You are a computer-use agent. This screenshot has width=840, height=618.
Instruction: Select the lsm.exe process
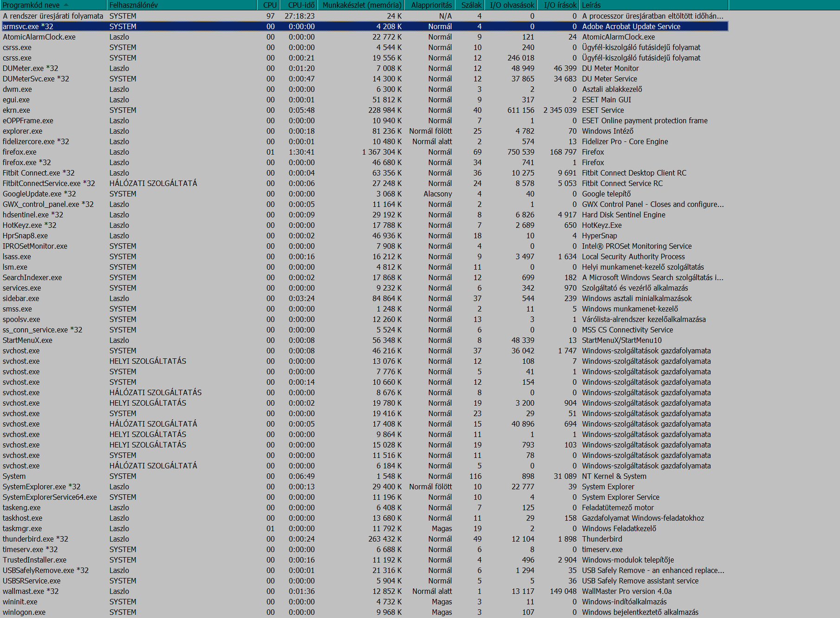tap(364, 267)
